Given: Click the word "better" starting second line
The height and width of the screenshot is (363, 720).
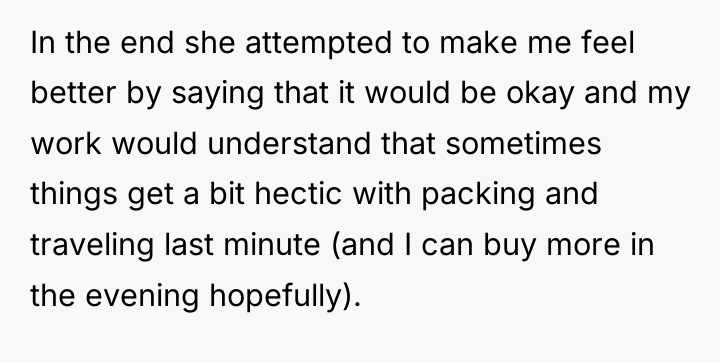Looking at the screenshot, I should click(73, 92).
